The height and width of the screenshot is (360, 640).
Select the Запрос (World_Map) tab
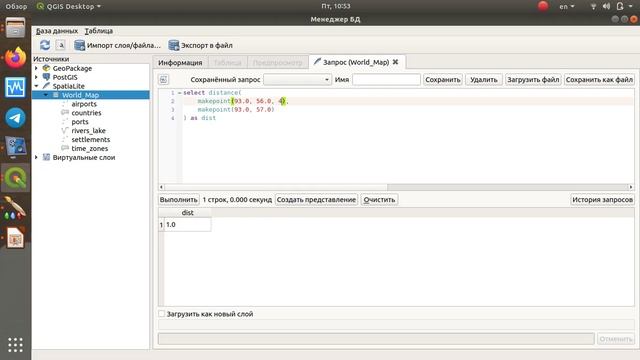pos(356,62)
